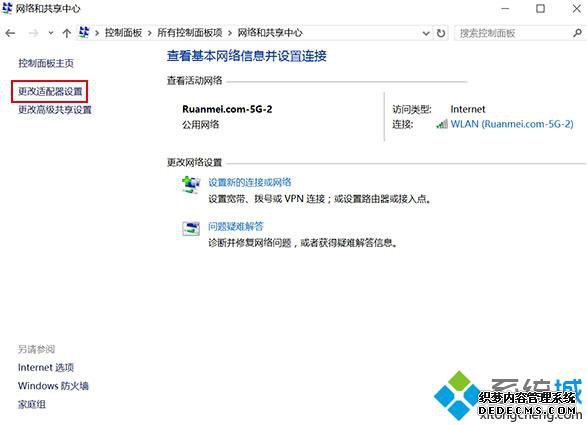Click the troubleshooter icon
587x425 pixels.
click(x=191, y=228)
